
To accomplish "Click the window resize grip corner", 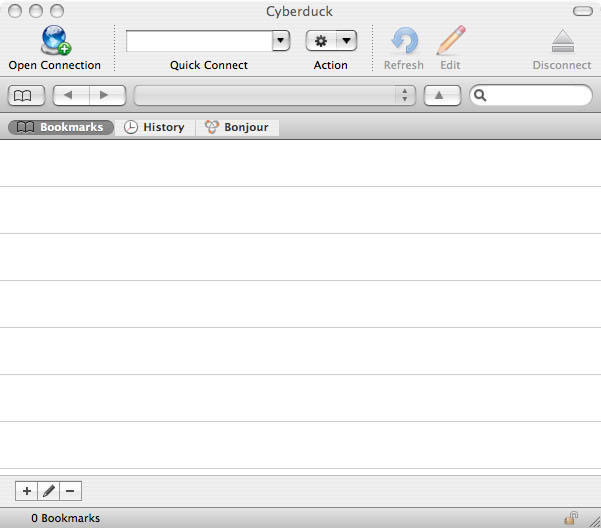I will [594, 521].
